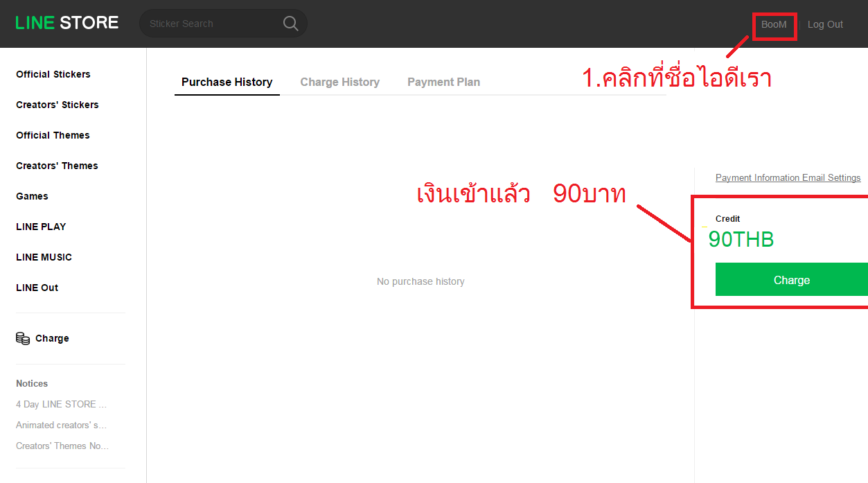
Task: Select Games in the sidebar
Action: pyautogui.click(x=32, y=196)
